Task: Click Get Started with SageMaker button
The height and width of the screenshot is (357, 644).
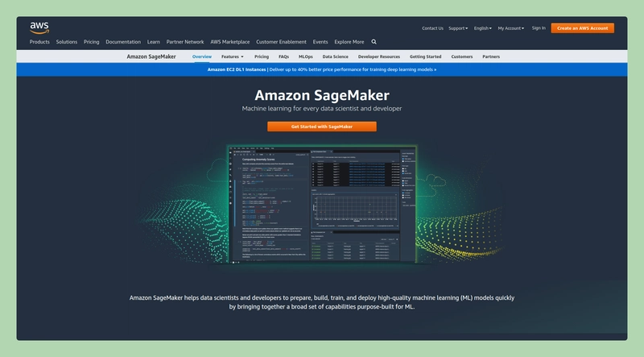Action: pos(321,127)
